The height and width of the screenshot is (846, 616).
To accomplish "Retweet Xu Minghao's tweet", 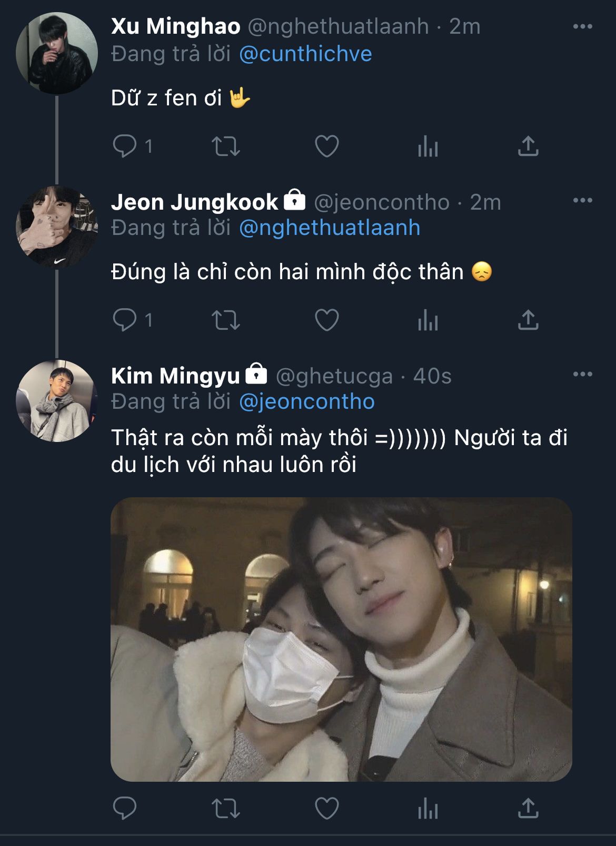I will click(225, 146).
